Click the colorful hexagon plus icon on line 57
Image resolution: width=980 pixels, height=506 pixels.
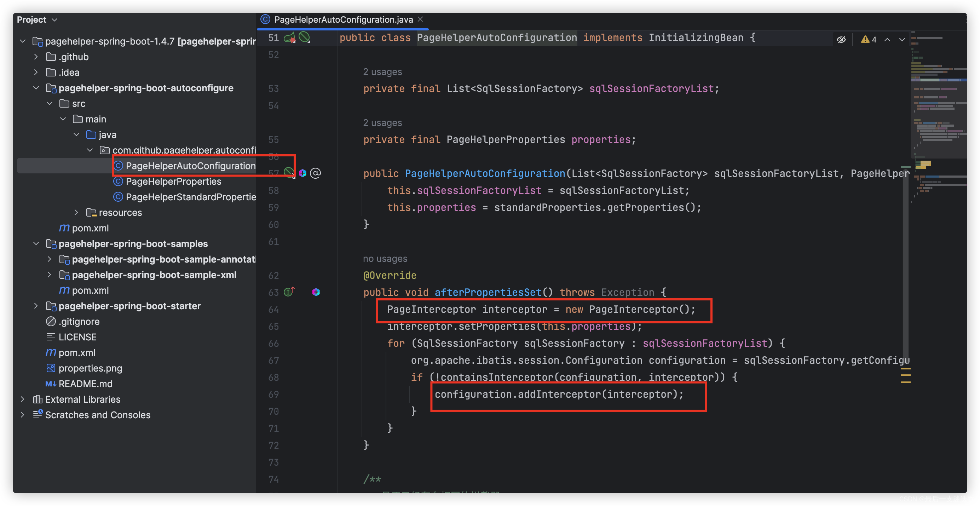coord(302,173)
